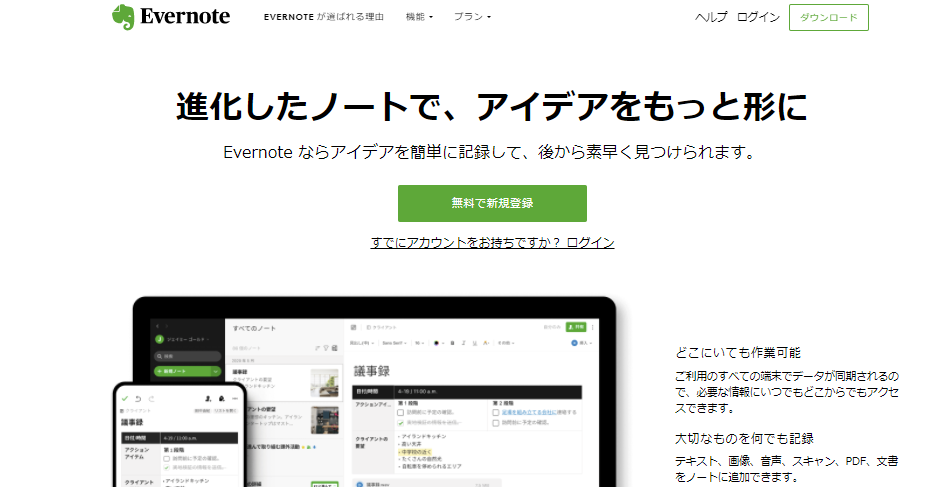The height and width of the screenshot is (487, 944).
Task: Open the second note thumbnail in the note list
Action: [x=324, y=420]
